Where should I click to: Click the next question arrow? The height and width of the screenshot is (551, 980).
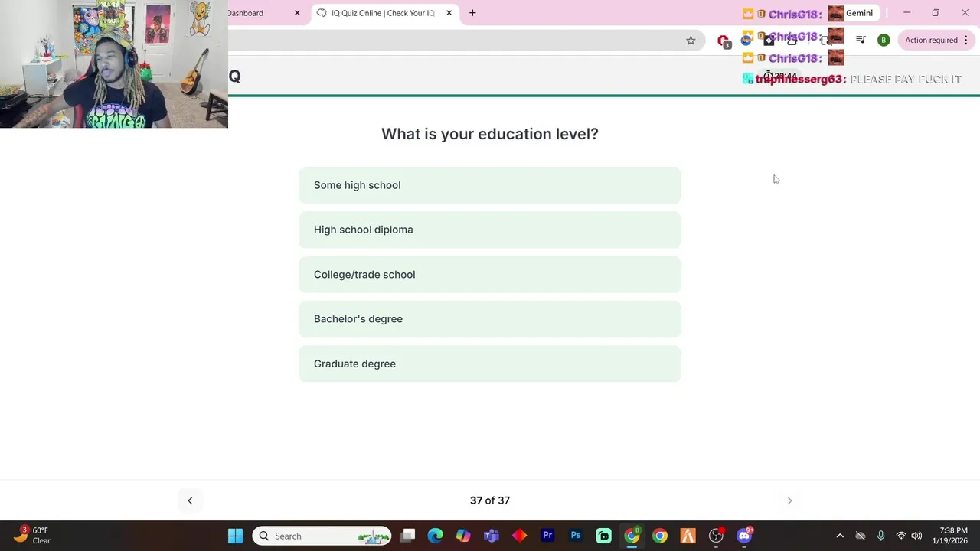pyautogui.click(x=789, y=500)
